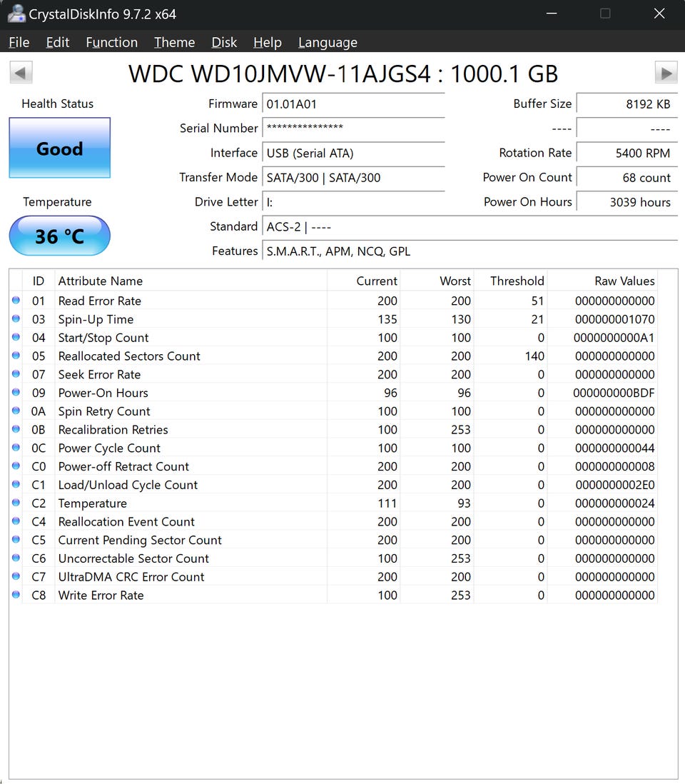Select the Power-off Retract Count attribute name
This screenshot has height=784, width=685.
[x=123, y=466]
